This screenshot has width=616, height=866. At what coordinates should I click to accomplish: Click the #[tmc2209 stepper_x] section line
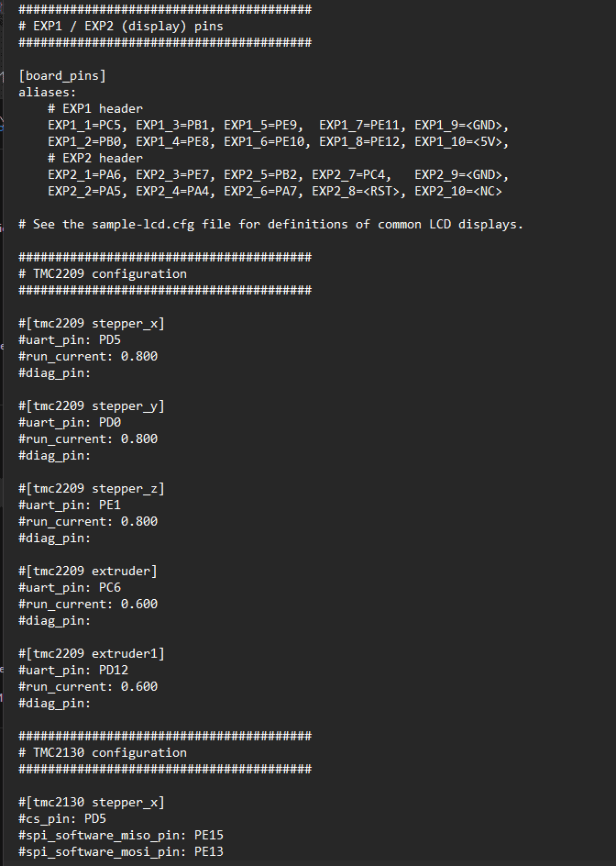92,323
